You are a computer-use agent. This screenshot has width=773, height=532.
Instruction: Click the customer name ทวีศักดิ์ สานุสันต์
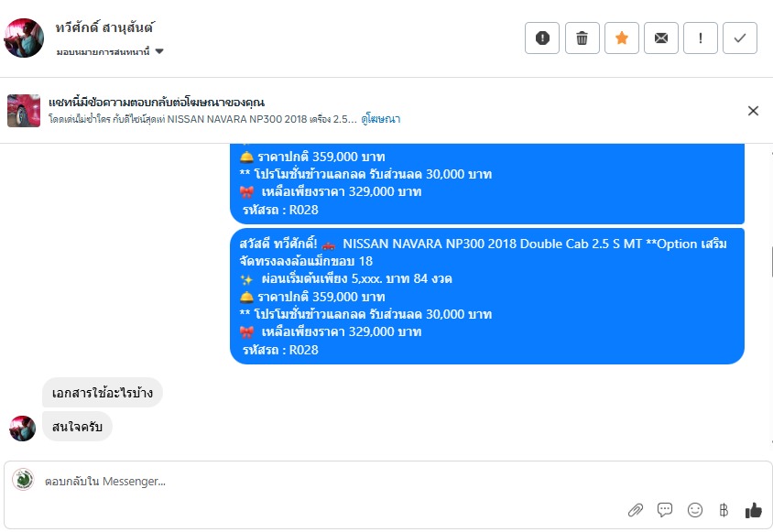(104, 27)
